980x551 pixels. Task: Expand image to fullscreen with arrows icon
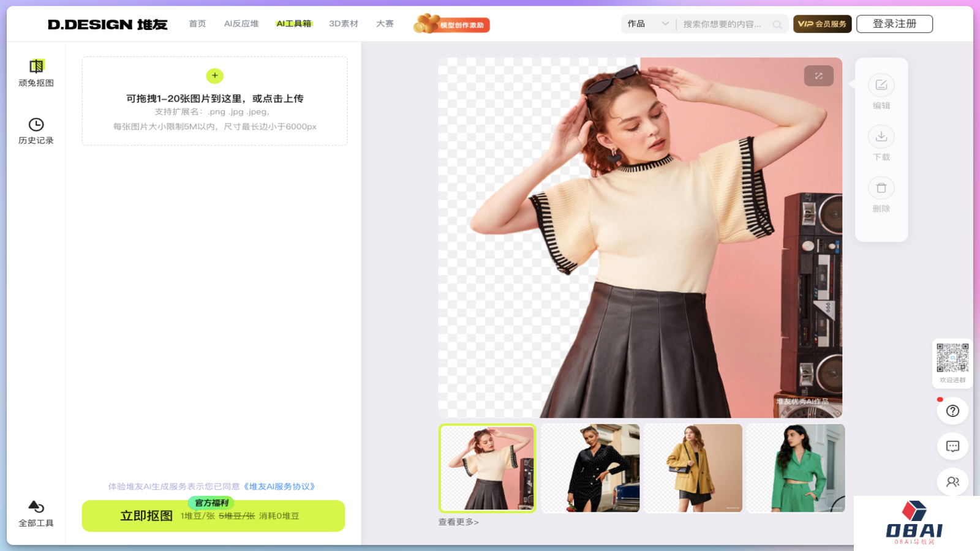(x=818, y=75)
